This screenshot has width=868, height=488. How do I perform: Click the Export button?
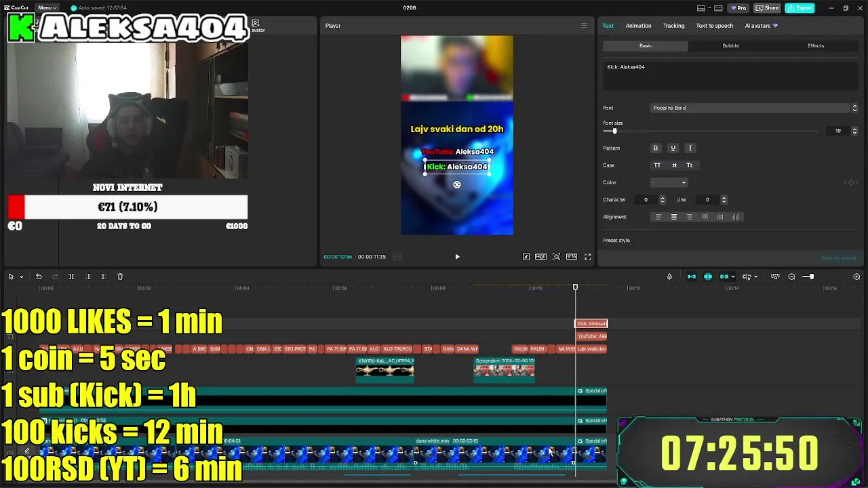point(800,8)
